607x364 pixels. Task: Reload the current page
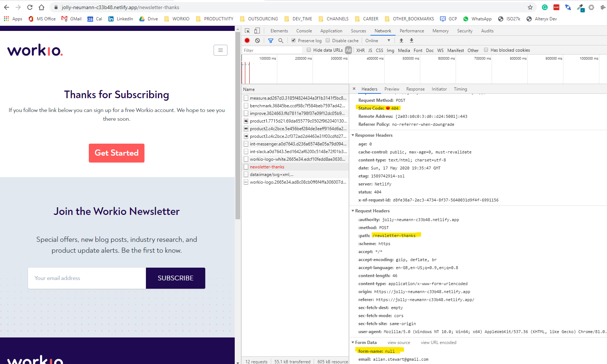tap(30, 7)
